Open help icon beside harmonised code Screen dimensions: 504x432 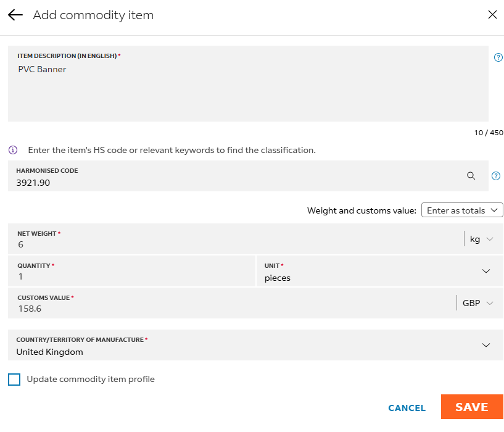coord(496,176)
